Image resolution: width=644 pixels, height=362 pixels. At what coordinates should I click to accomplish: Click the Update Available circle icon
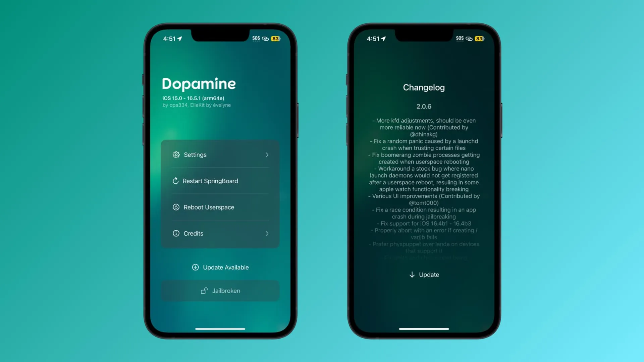coord(195,267)
